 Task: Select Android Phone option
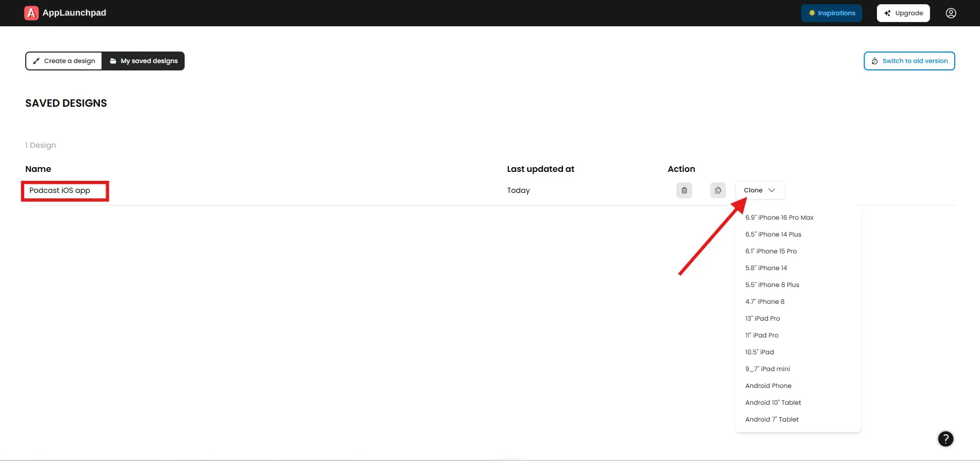[x=768, y=386]
